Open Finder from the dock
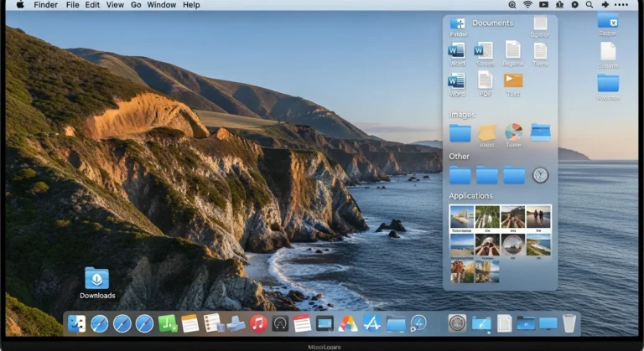This screenshot has height=351, width=644. click(x=76, y=323)
